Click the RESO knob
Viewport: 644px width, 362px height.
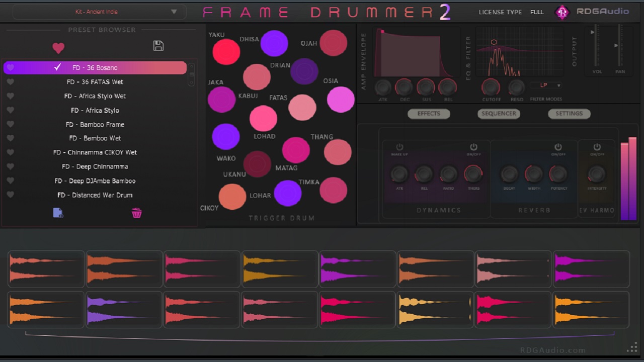coord(516,87)
